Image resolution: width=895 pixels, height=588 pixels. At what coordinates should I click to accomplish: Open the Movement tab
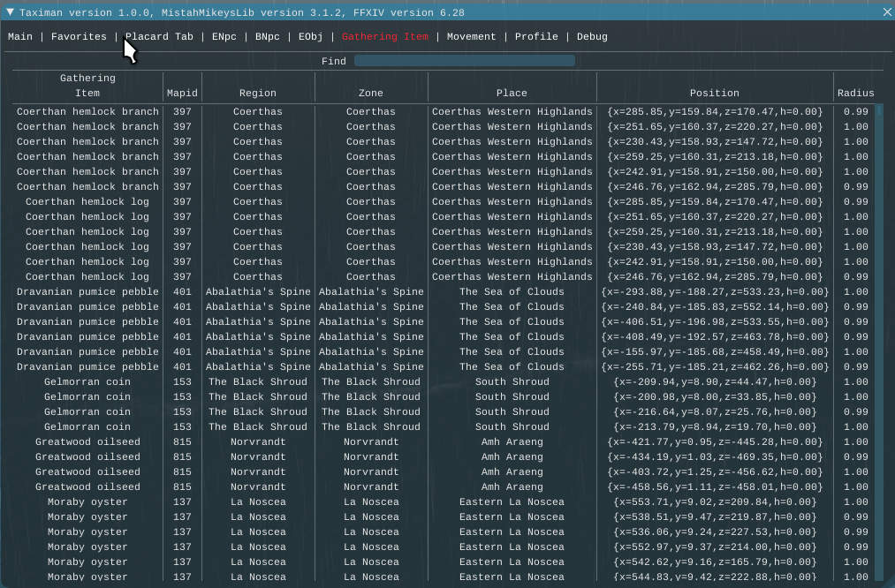(471, 37)
